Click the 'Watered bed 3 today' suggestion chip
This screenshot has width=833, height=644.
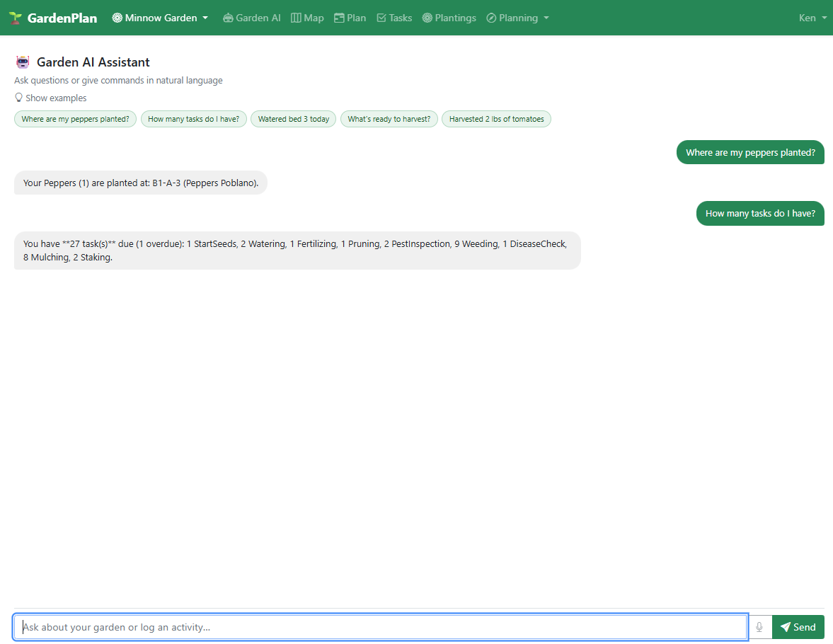[x=293, y=119]
